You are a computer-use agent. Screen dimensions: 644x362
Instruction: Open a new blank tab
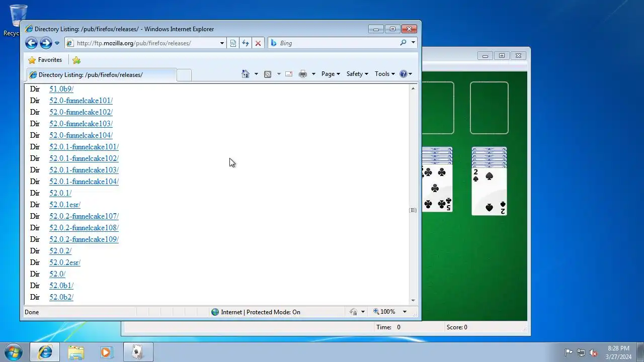184,75
